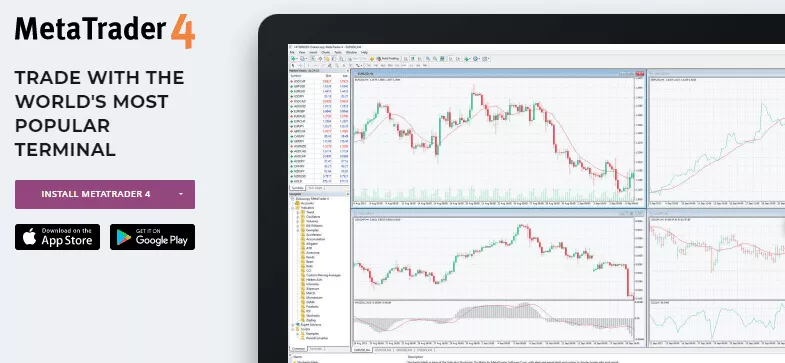This screenshot has width=785, height=363.
Task: Select the cursor arrow tool
Action: pyautogui.click(x=293, y=65)
